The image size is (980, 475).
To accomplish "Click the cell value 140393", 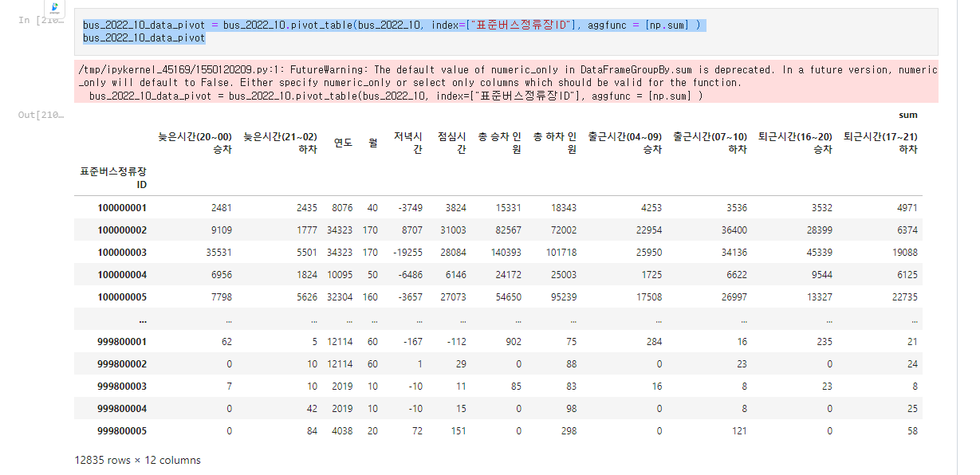I will [x=505, y=253].
